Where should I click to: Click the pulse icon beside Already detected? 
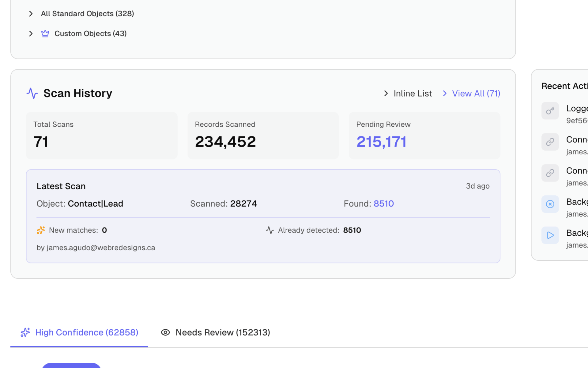269,230
